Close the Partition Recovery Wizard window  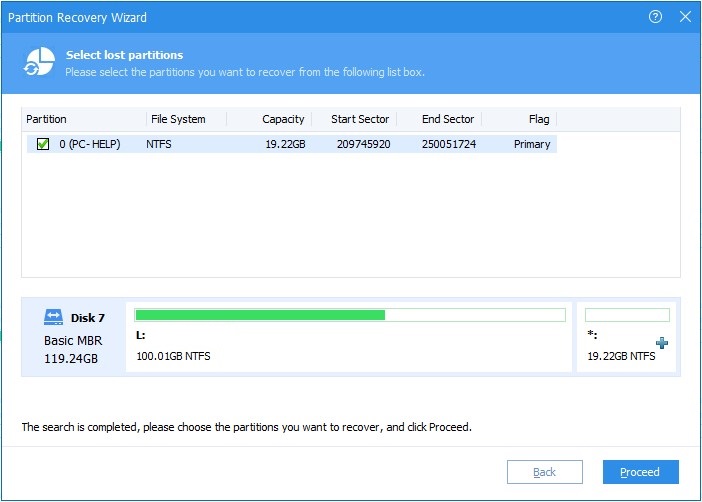(685, 17)
